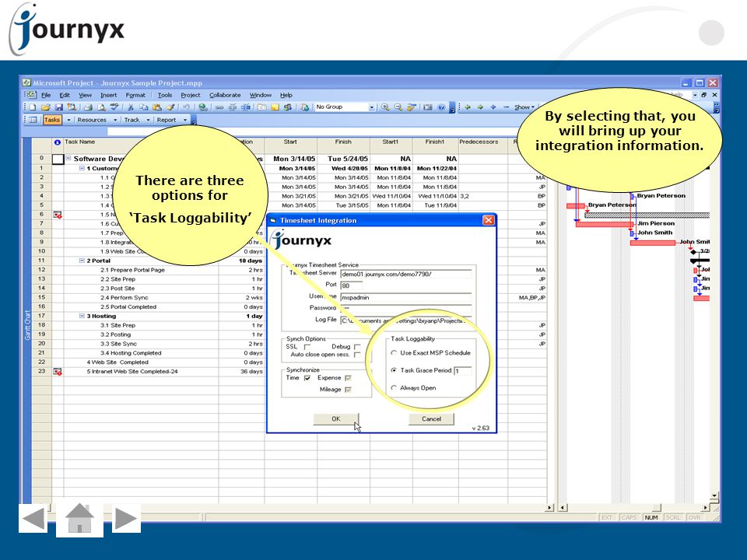Click the Zoom Out magnifier icon
Viewport: 747px width, 560px height.
pos(398,107)
